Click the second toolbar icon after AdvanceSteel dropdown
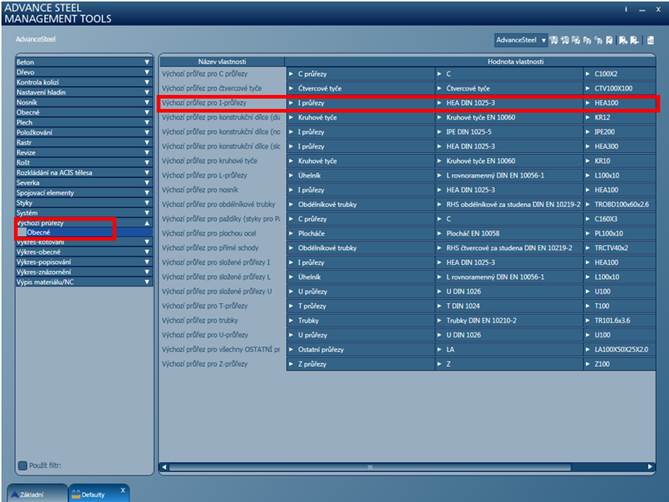Screen dimensions: 669x502 [565, 40]
